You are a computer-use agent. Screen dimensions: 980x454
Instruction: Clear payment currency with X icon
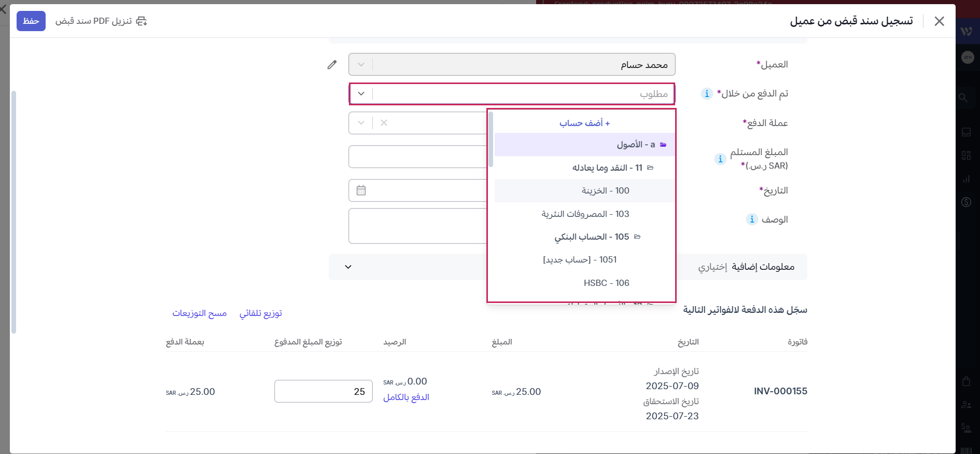(x=384, y=123)
